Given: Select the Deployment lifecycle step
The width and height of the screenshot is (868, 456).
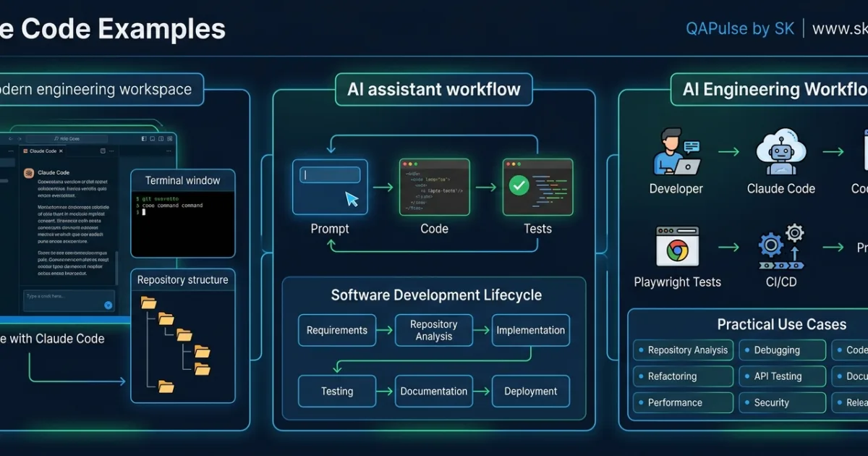Looking at the screenshot, I should click(531, 391).
